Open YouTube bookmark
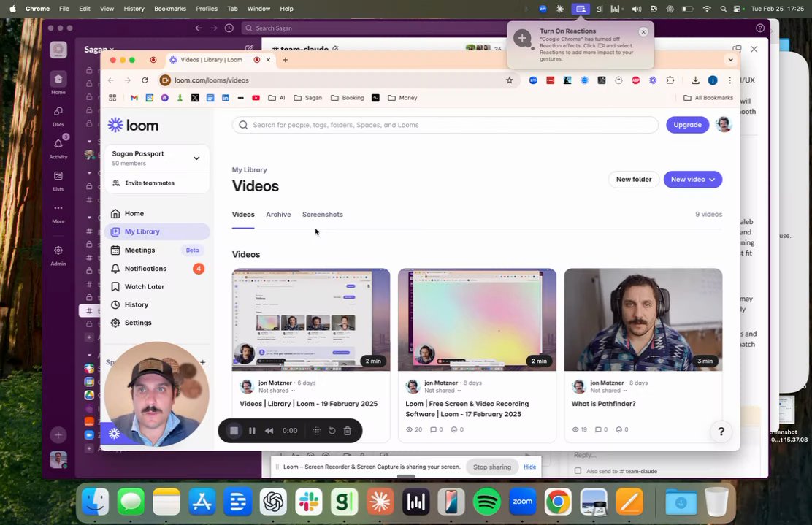 (x=256, y=98)
